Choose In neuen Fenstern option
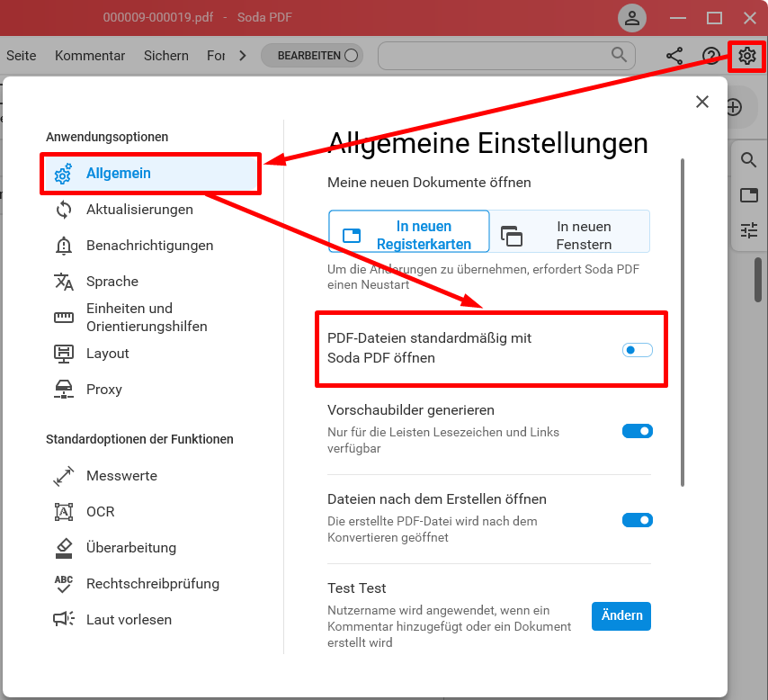 click(569, 231)
